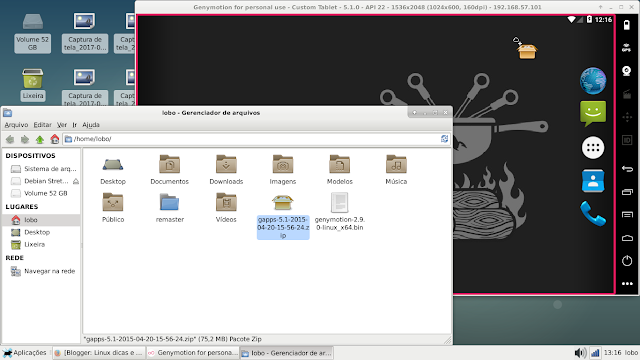The image size is (640, 360).
Task: Select Volume 52 GB in sidebar
Action: click(40, 193)
